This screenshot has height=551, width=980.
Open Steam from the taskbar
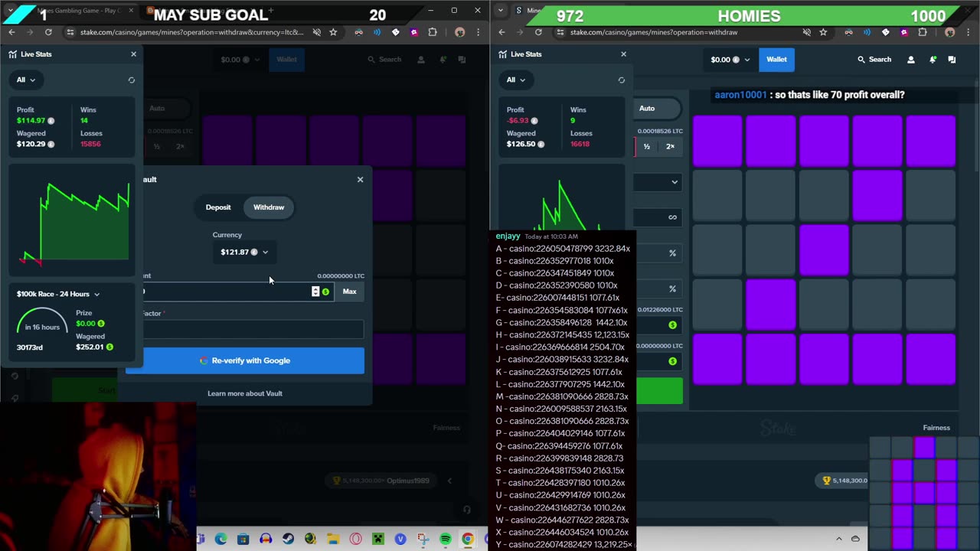click(288, 540)
